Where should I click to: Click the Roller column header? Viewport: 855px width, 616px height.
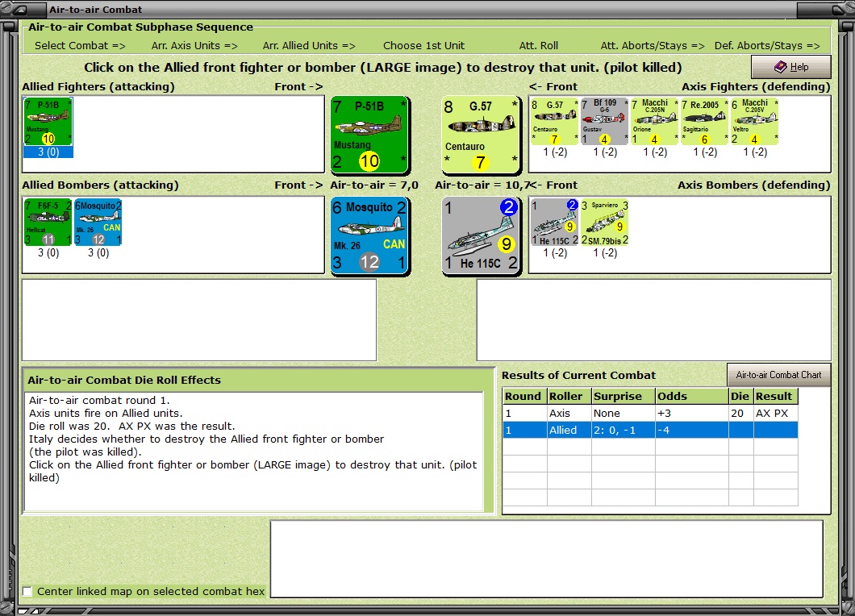click(569, 397)
